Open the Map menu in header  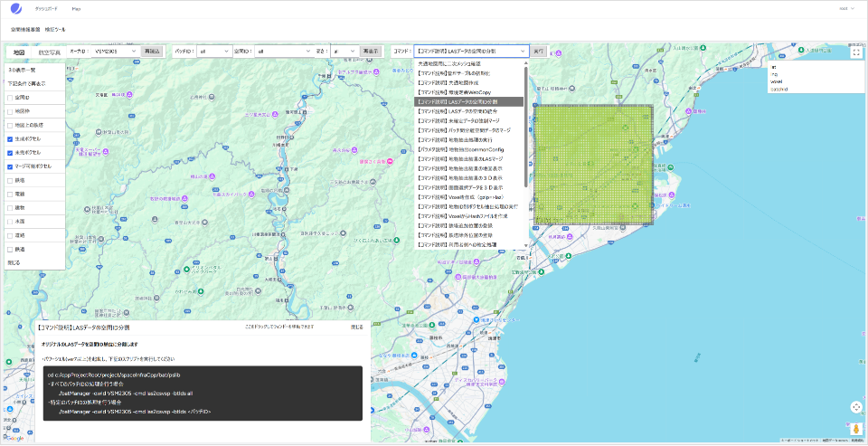[x=77, y=7]
